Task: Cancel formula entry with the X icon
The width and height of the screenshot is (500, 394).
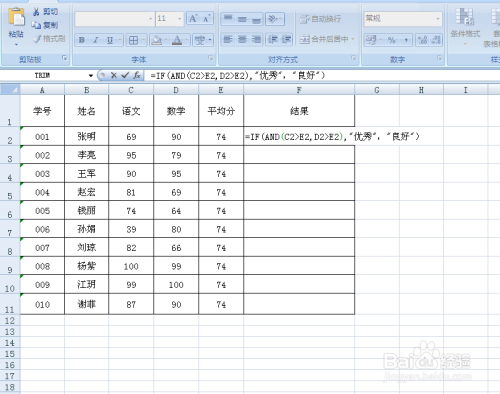Action: [x=114, y=76]
